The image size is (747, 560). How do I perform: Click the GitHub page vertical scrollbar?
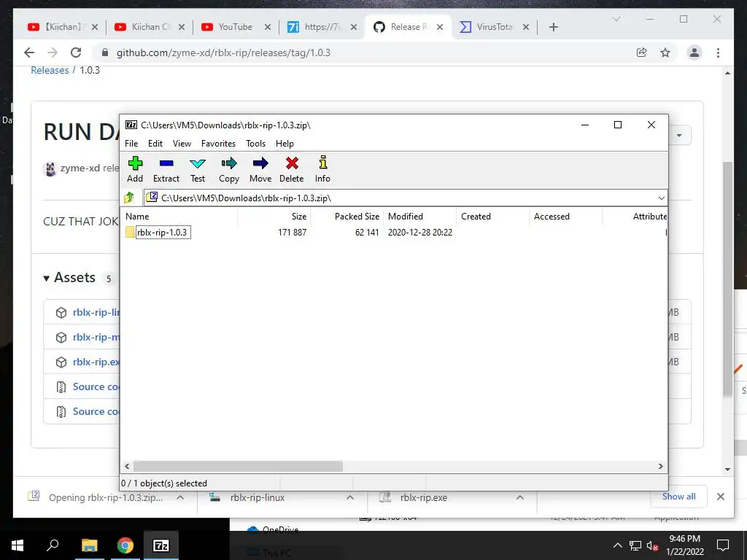coord(727,279)
